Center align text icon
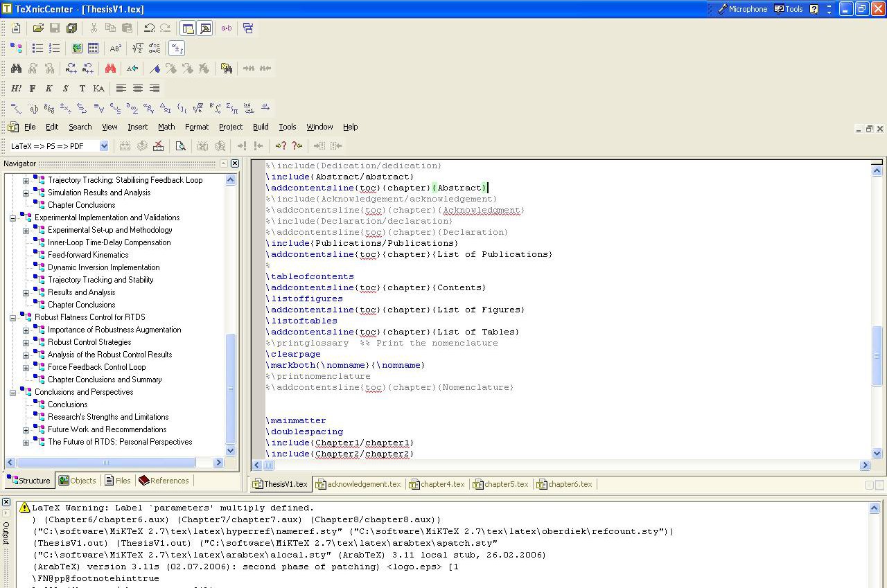The image size is (887, 588). pyautogui.click(x=138, y=89)
